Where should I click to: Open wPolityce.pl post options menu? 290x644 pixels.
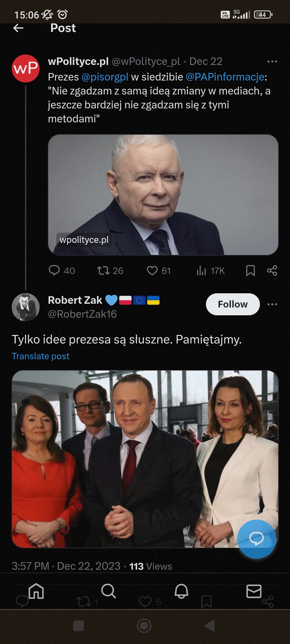[x=272, y=62]
